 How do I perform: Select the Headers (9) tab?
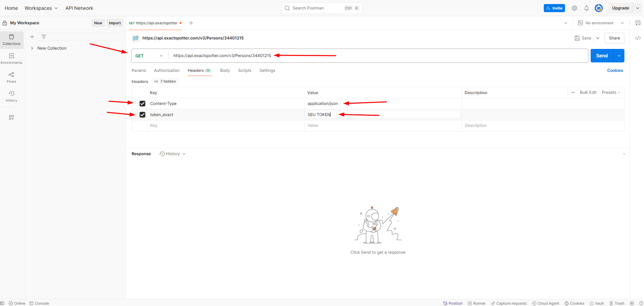(199, 71)
